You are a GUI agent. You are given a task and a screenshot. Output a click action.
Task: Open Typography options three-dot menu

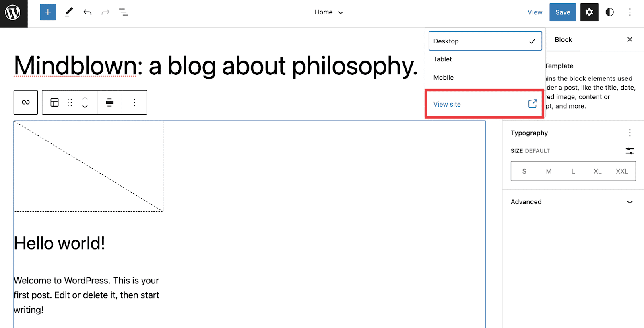point(630,133)
